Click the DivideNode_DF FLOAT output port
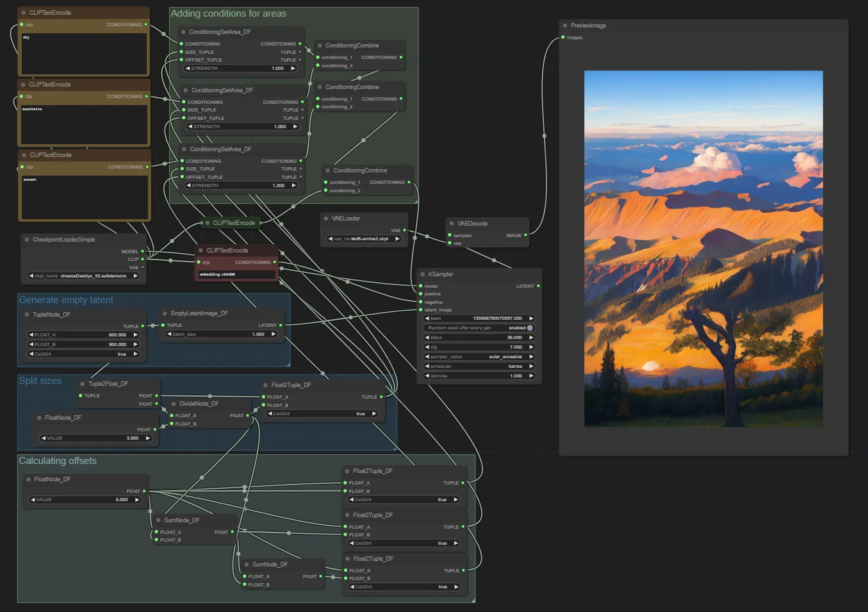This screenshot has height=612, width=868. click(x=248, y=415)
